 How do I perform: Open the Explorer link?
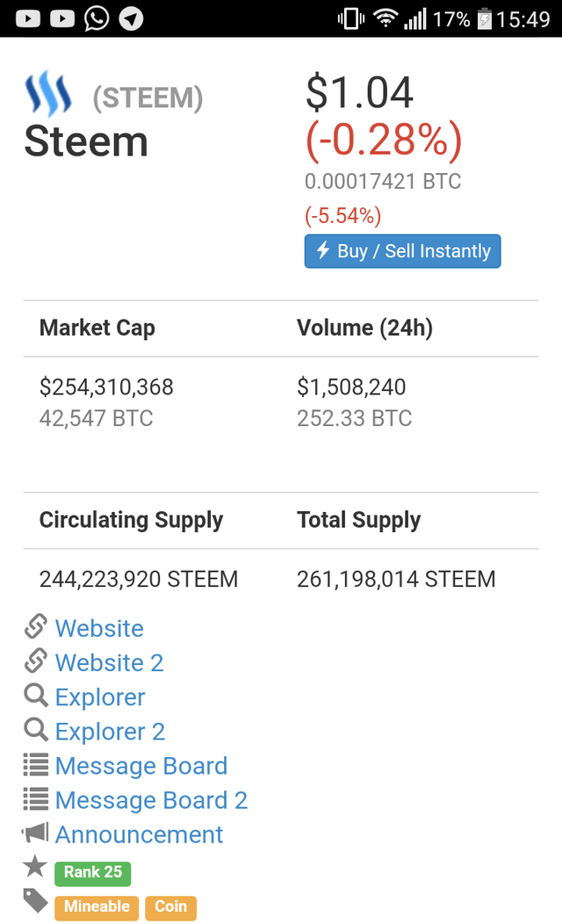coord(100,697)
